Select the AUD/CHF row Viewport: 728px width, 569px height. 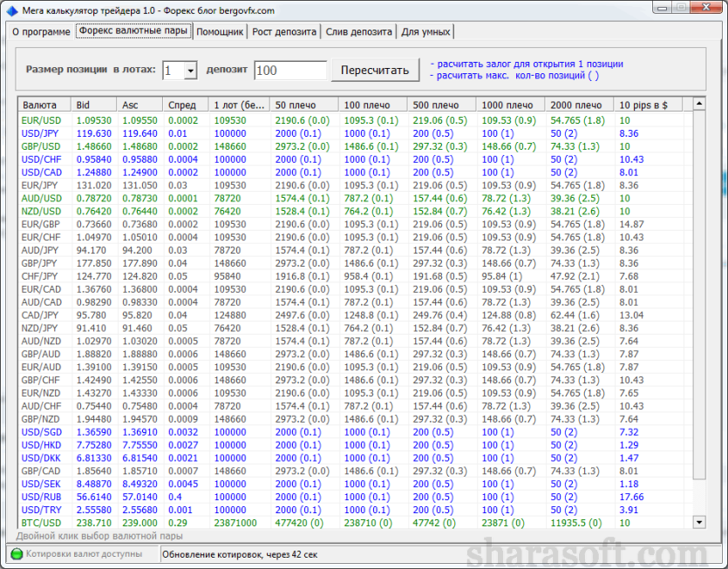355,406
